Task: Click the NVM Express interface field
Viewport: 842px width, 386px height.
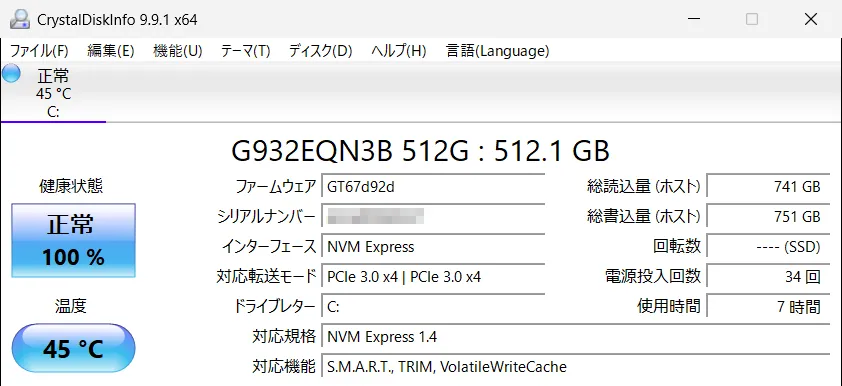Action: (433, 247)
